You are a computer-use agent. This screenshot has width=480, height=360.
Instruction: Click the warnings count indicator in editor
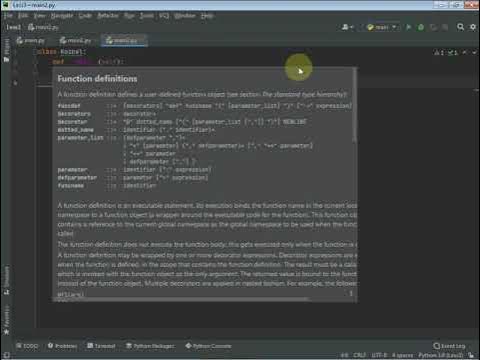click(x=439, y=52)
